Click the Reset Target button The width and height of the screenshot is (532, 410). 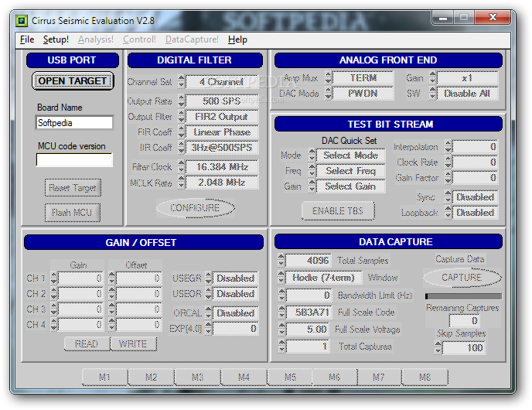(x=73, y=187)
